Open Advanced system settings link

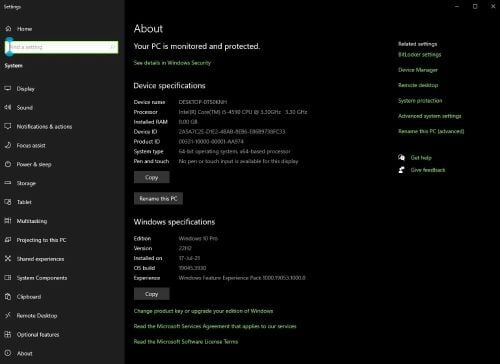[x=430, y=116]
